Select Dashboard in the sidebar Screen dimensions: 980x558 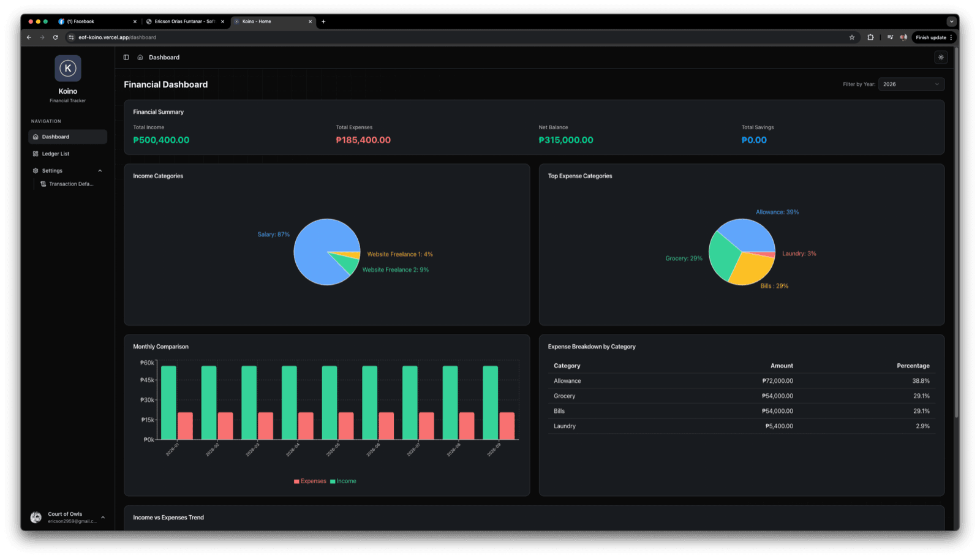68,137
